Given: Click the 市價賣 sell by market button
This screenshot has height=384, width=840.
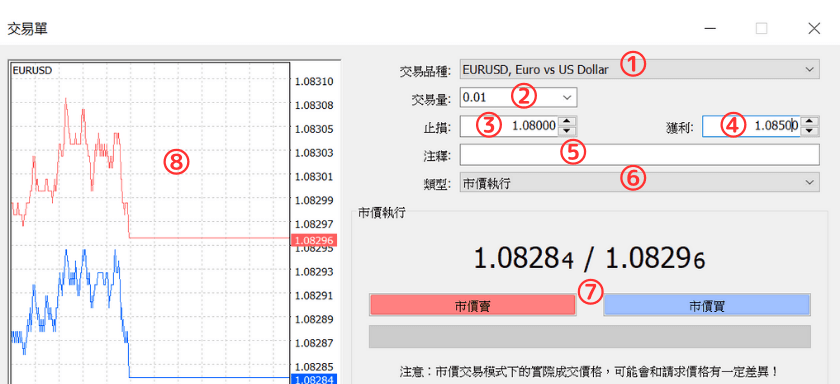Looking at the screenshot, I should [x=472, y=305].
